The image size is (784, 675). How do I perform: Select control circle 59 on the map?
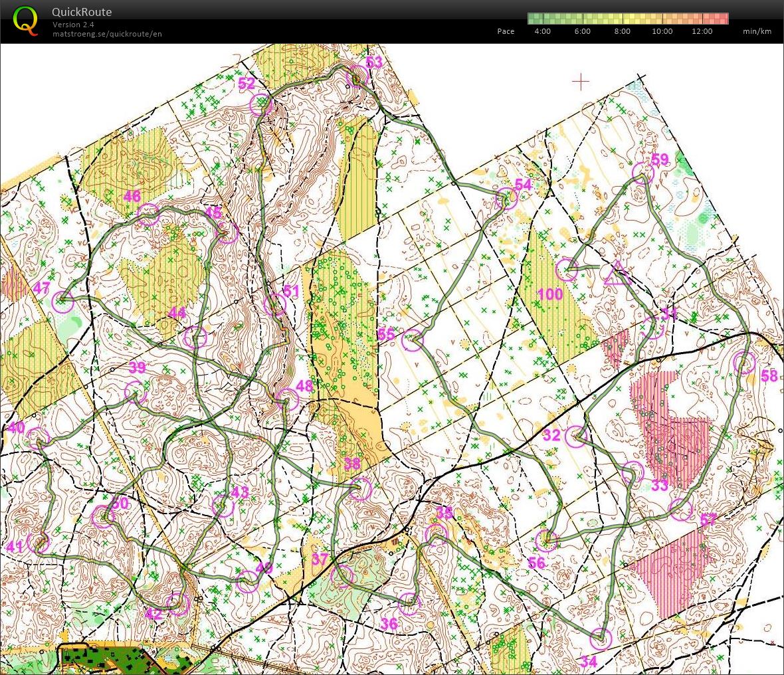click(642, 173)
